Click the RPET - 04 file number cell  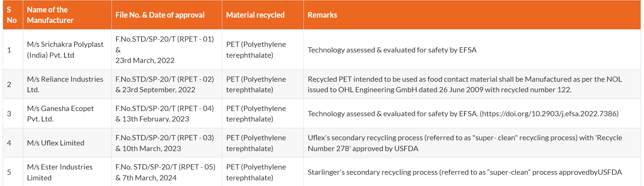coord(165,114)
